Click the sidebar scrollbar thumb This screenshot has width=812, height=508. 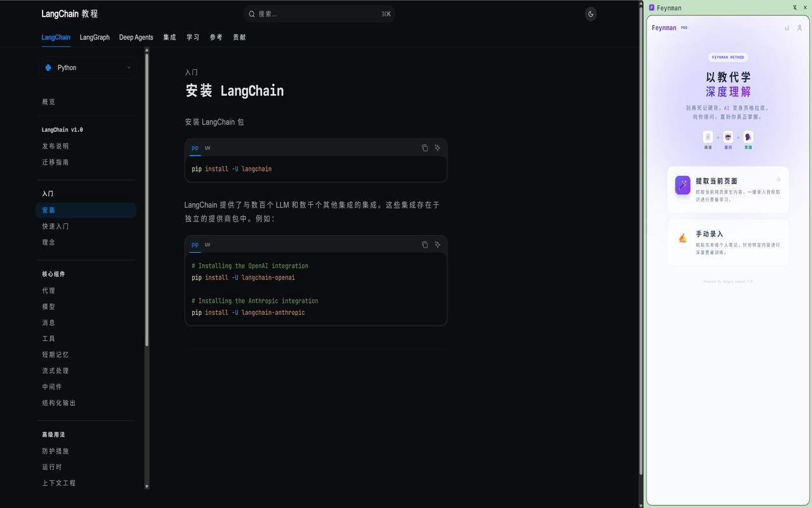click(x=147, y=200)
